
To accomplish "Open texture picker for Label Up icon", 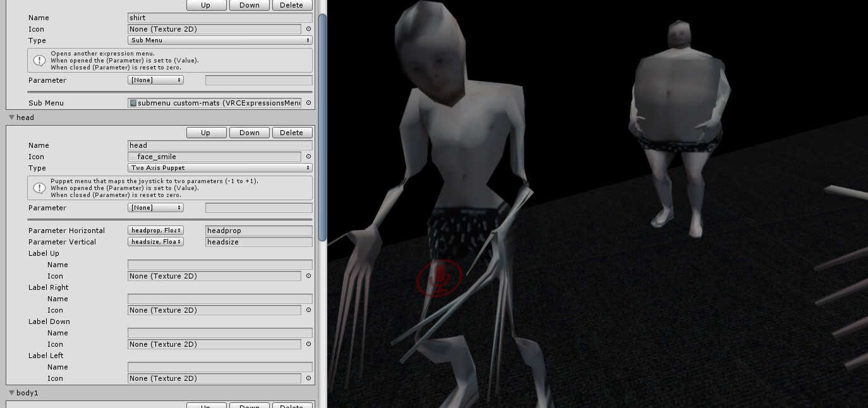I will [x=308, y=276].
